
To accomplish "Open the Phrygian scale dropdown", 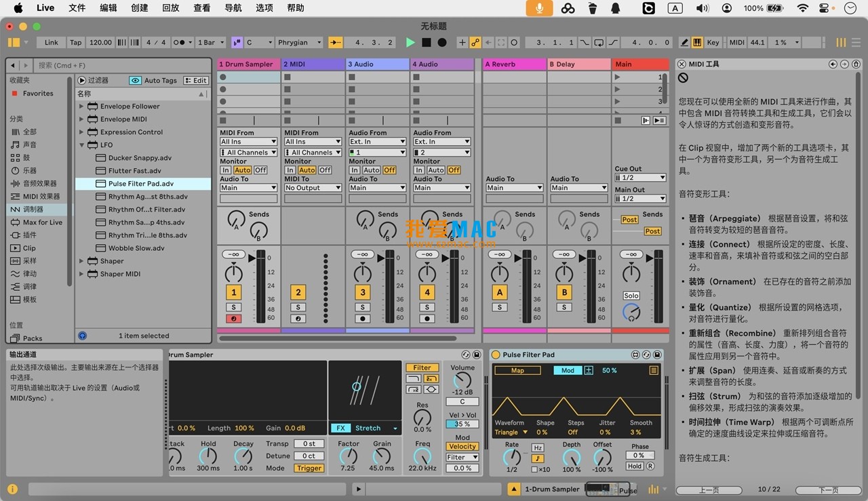I will tap(299, 42).
